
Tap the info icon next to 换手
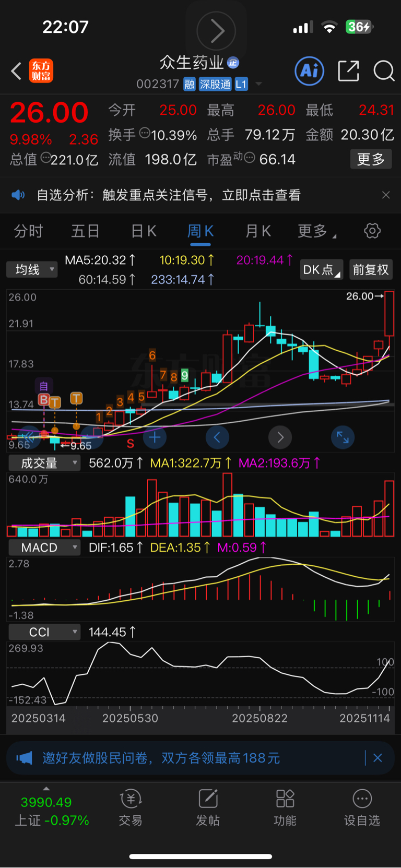(145, 134)
